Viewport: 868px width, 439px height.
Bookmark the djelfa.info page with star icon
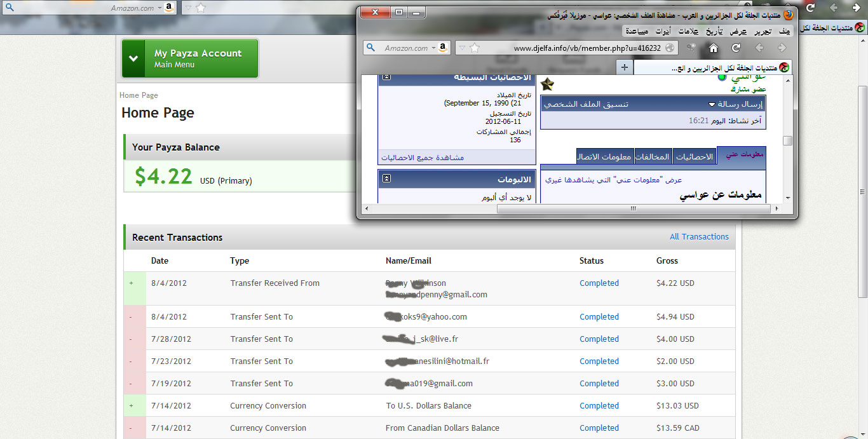pos(475,48)
